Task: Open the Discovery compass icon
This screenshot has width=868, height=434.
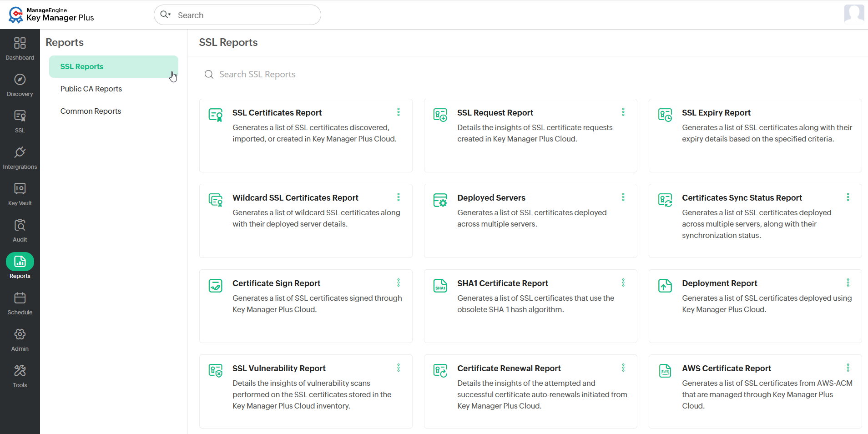Action: [x=20, y=80]
